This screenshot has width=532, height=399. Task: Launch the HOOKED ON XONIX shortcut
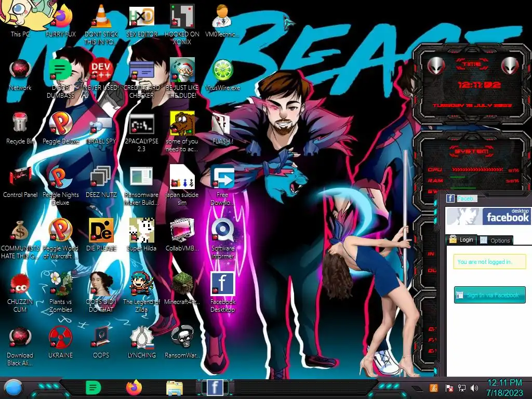click(182, 24)
